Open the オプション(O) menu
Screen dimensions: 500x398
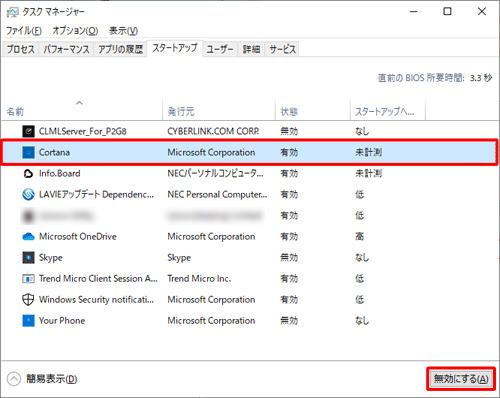click(x=75, y=31)
